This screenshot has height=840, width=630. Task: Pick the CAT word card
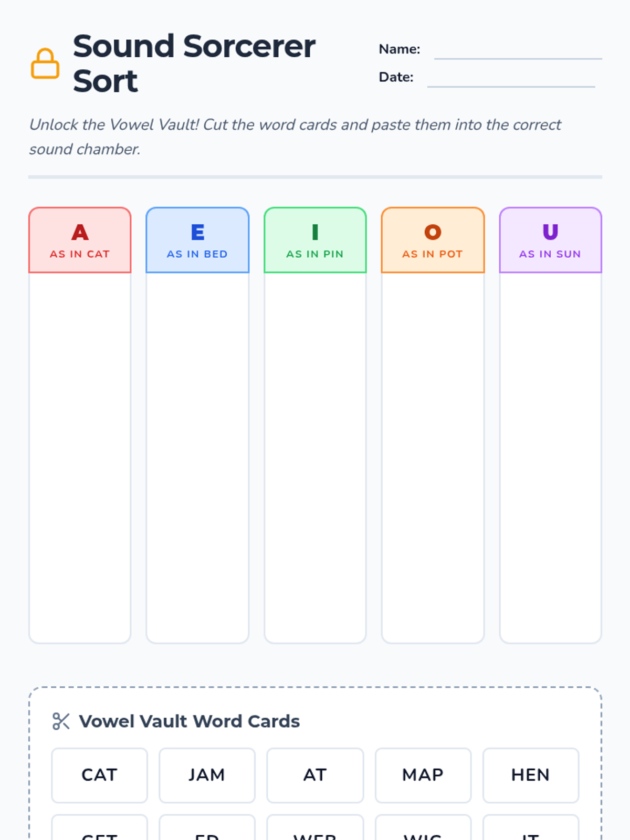click(x=99, y=775)
